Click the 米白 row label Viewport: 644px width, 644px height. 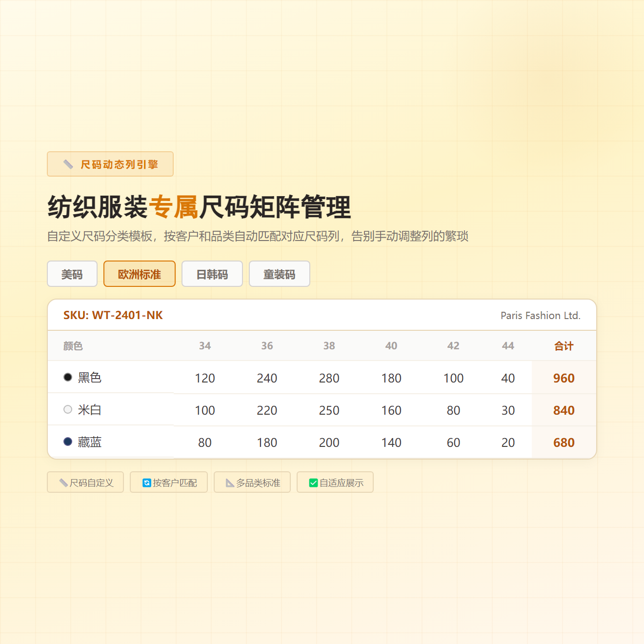[90, 409]
